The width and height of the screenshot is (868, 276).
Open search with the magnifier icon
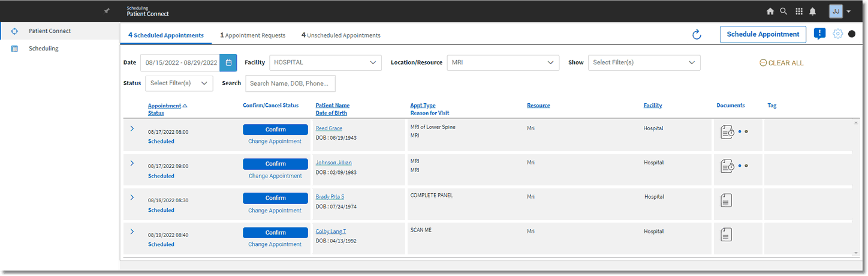pos(784,11)
